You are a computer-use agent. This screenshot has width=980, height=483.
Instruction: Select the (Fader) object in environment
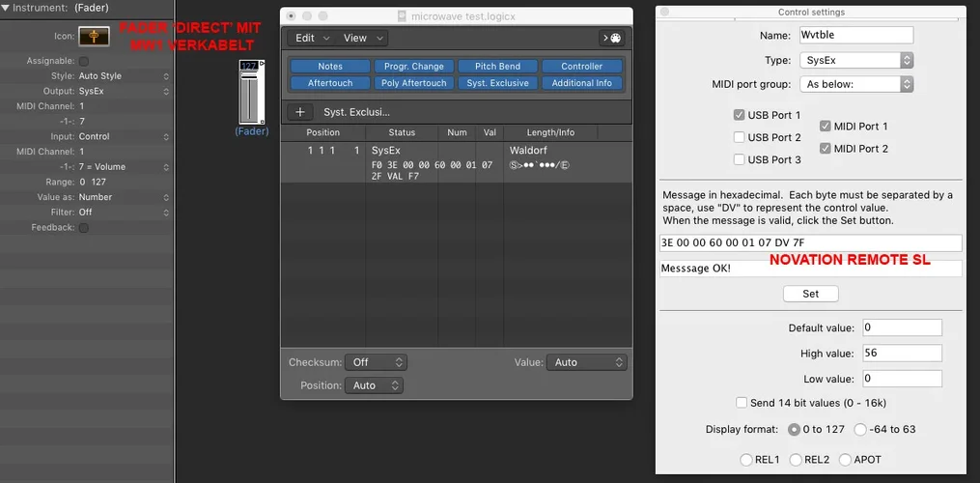(252, 131)
